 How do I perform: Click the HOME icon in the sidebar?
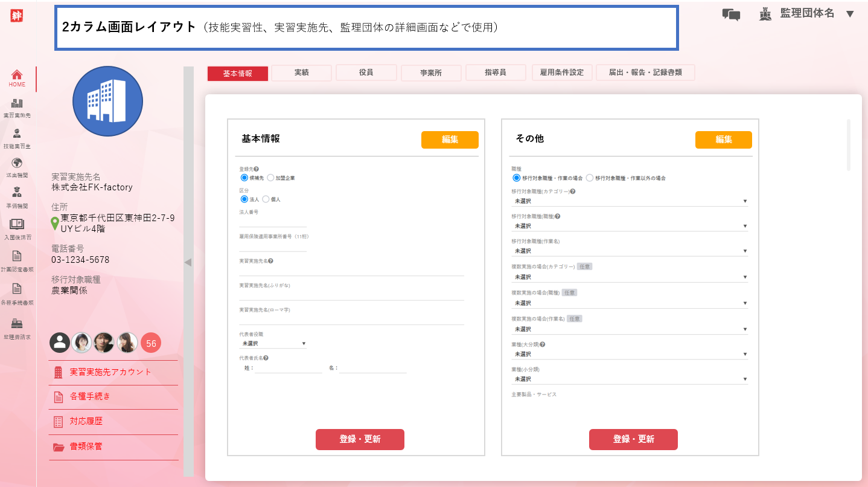(x=17, y=75)
